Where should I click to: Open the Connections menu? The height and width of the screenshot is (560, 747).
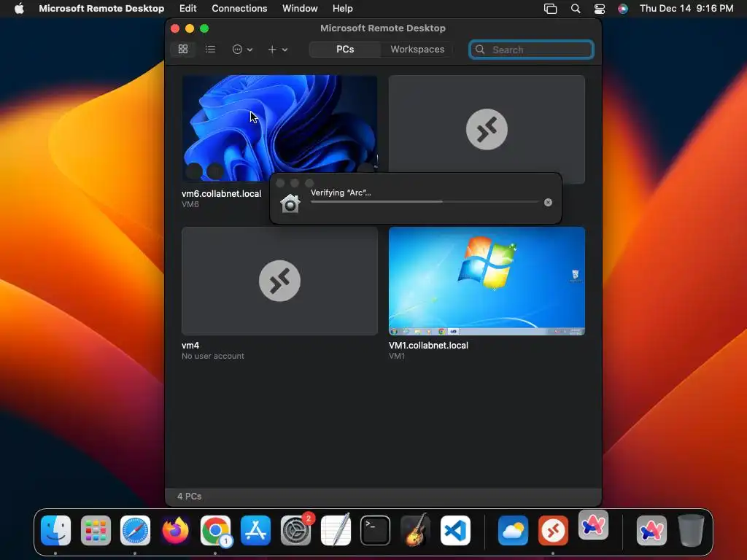tap(239, 8)
